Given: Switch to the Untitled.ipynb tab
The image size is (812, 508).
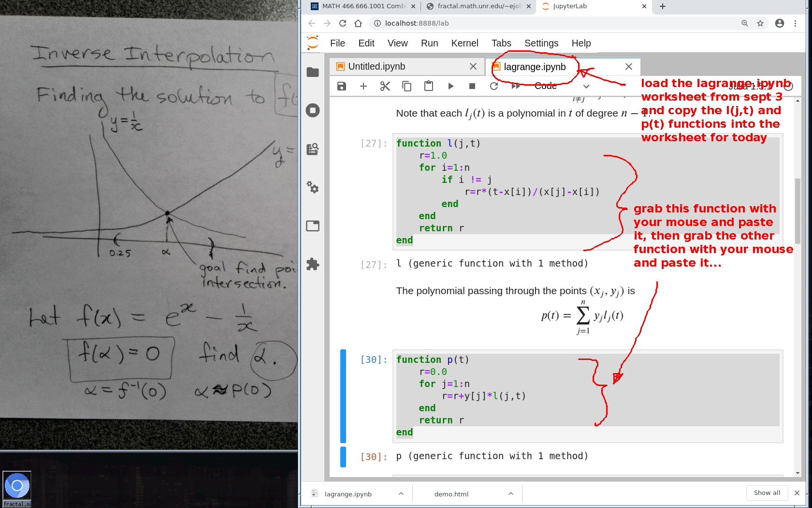Looking at the screenshot, I should pos(377,67).
